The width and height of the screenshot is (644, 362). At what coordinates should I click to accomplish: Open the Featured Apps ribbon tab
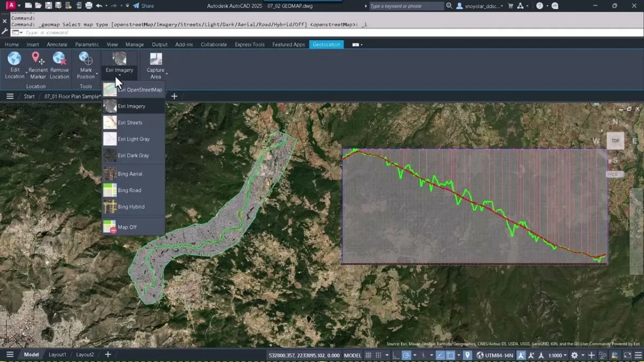point(288,45)
